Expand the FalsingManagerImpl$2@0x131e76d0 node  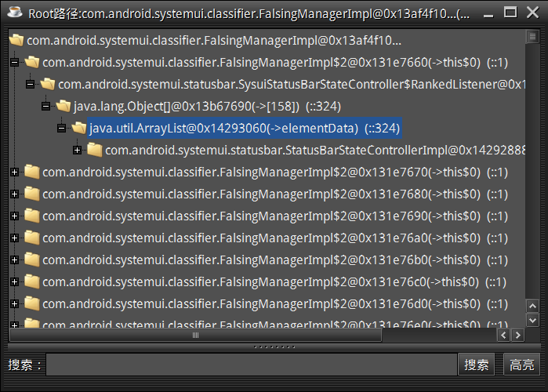pos(14,304)
